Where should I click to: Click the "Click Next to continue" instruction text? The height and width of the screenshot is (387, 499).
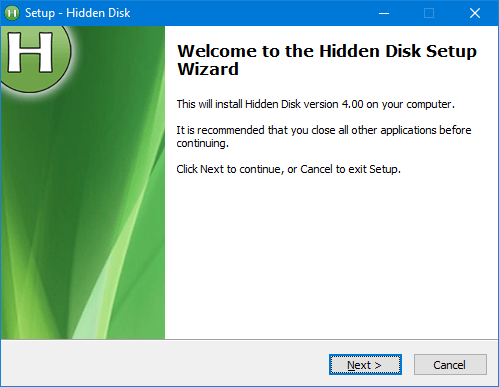pyautogui.click(x=288, y=169)
